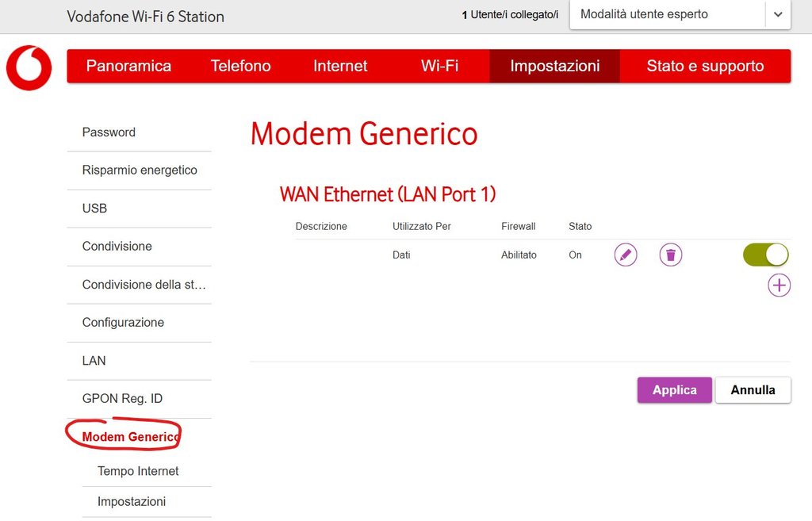
Task: Edit the WAN Ethernet entry with pencil icon
Action: (x=626, y=255)
